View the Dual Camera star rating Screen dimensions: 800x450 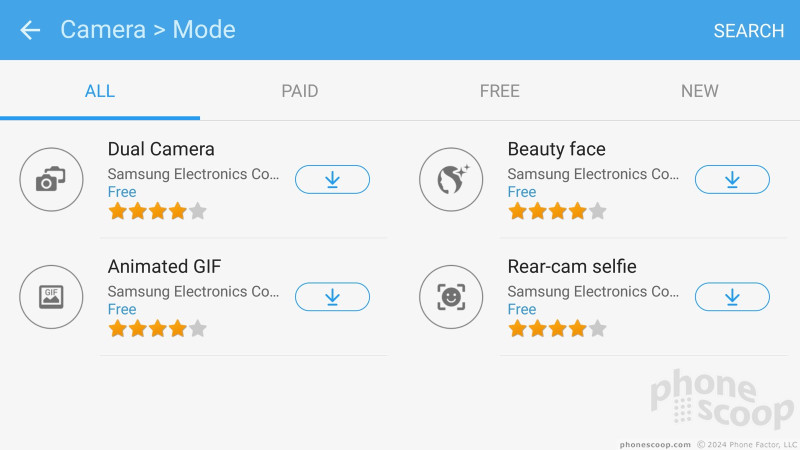pos(158,211)
